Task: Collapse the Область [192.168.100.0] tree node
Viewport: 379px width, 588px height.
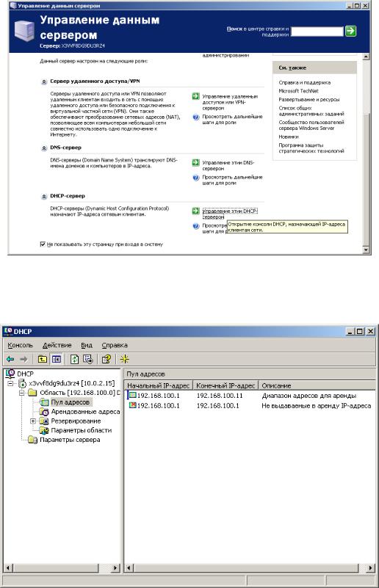Action: (x=22, y=393)
